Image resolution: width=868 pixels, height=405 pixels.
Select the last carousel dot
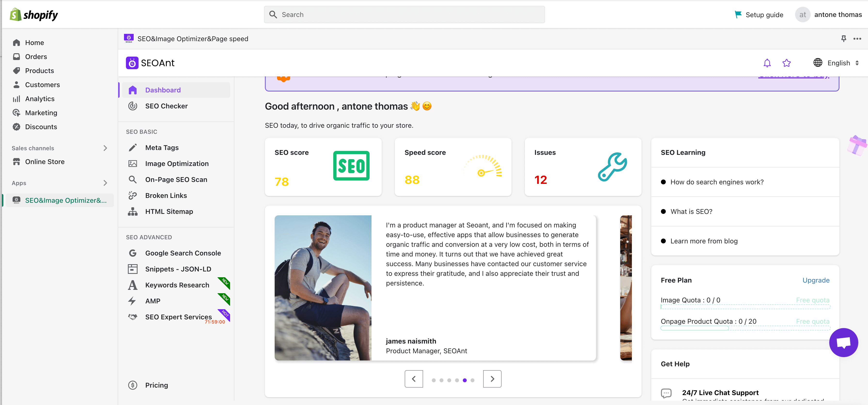pos(472,380)
